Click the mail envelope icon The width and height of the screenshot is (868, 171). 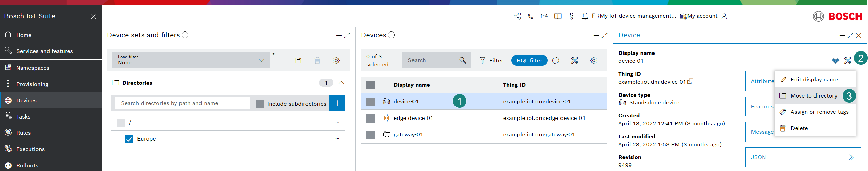click(x=544, y=16)
